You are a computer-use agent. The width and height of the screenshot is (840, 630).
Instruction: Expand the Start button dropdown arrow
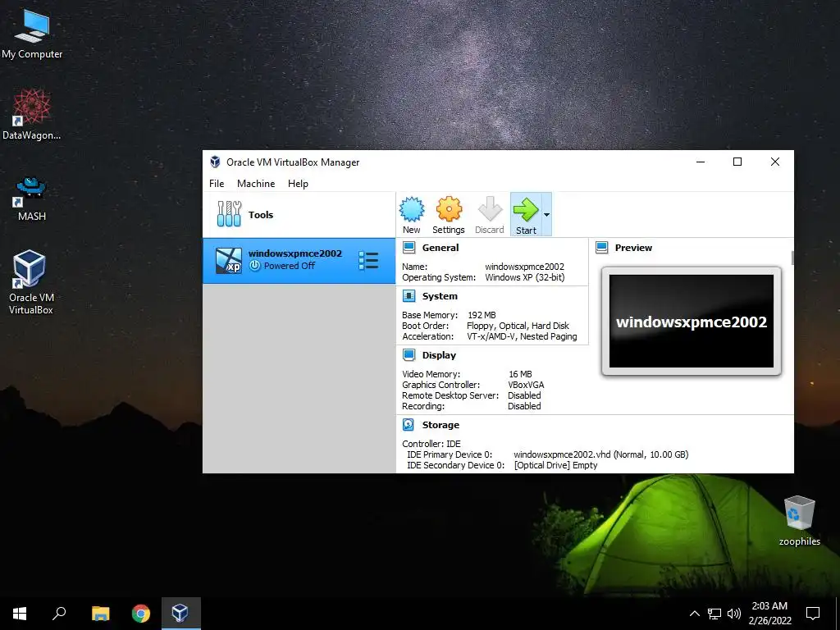coord(546,215)
